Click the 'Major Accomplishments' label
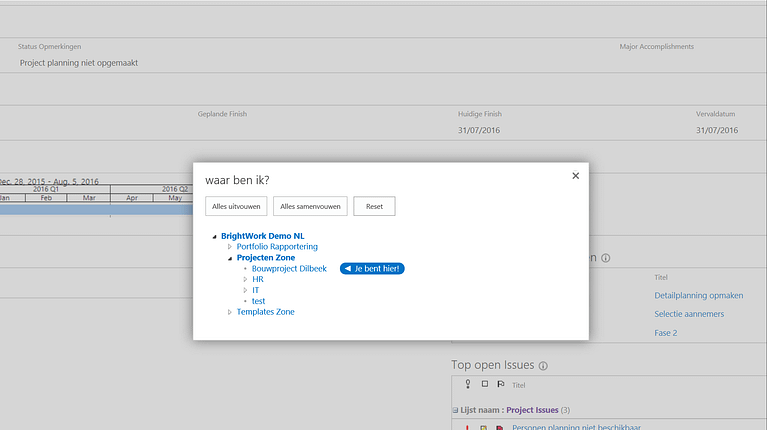767x430 pixels. click(656, 46)
